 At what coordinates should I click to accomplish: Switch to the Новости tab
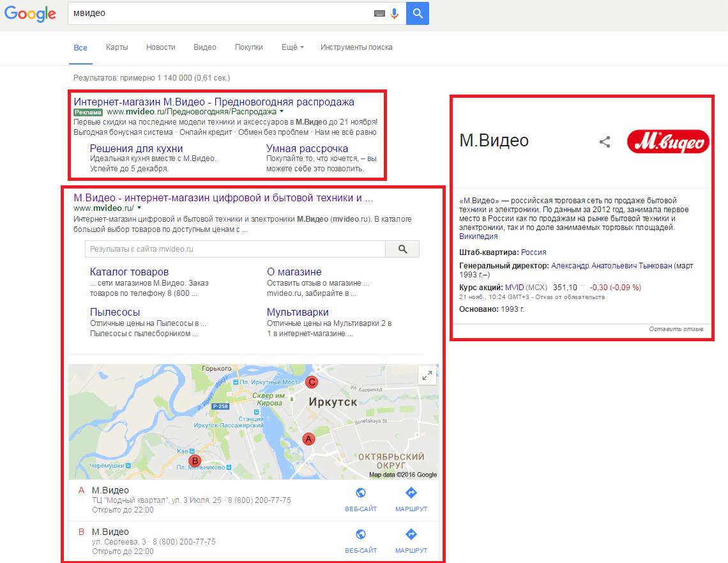point(160,47)
